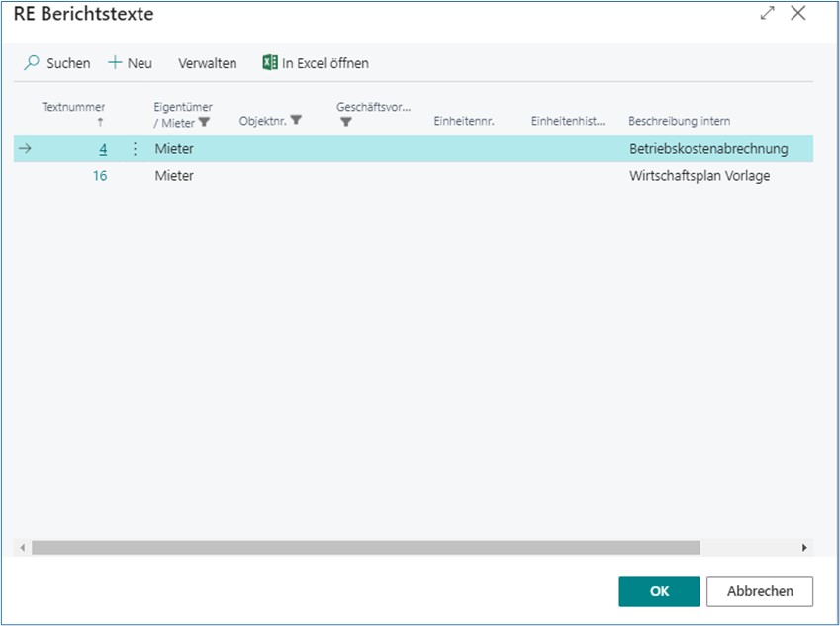The image size is (840, 626).
Task: Click the row selector arrow of first row
Action: (26, 149)
